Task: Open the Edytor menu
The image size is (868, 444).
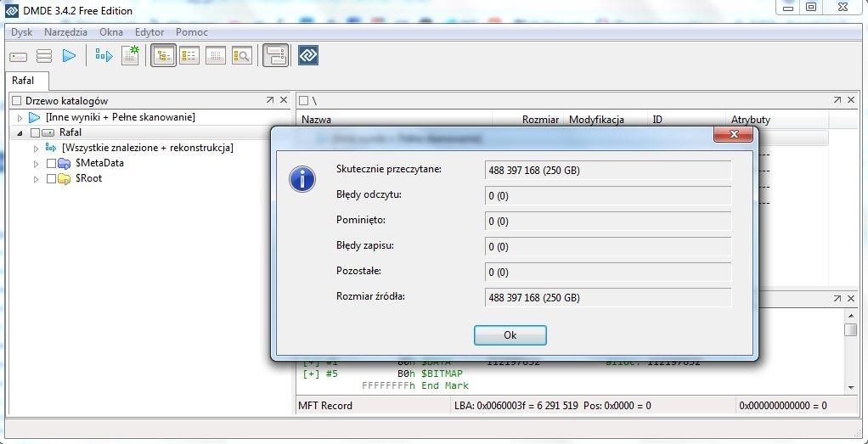Action: pyautogui.click(x=149, y=32)
